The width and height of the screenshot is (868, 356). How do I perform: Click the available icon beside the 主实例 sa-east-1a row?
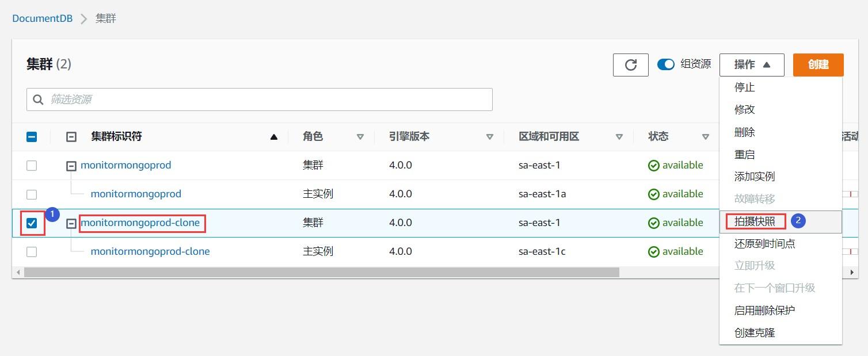[654, 194]
